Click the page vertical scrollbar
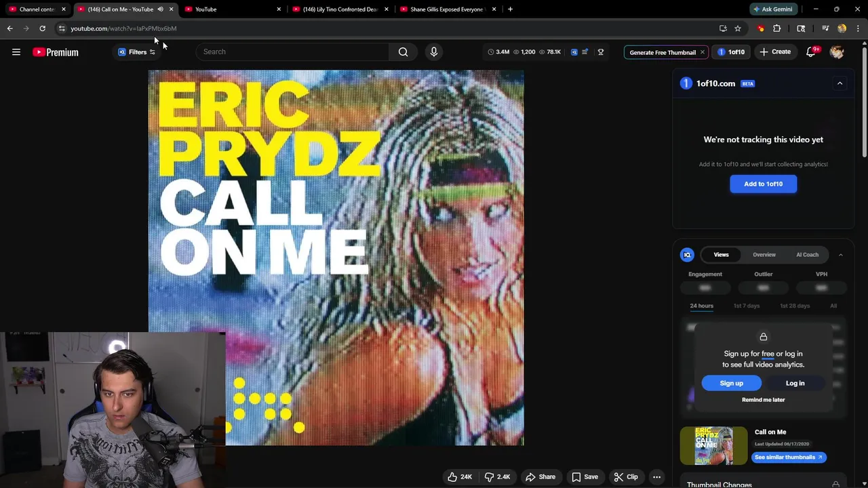Screen dimensions: 868x488 pyautogui.click(x=864, y=102)
